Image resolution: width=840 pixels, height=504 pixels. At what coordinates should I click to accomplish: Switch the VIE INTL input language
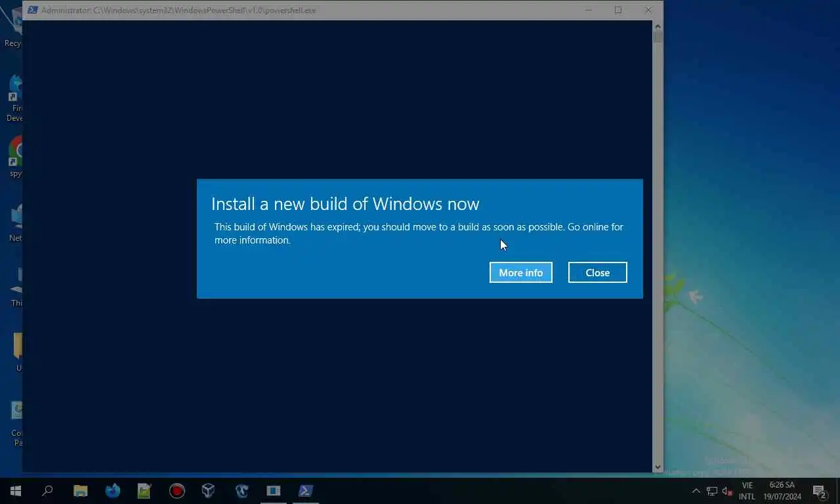(x=747, y=491)
